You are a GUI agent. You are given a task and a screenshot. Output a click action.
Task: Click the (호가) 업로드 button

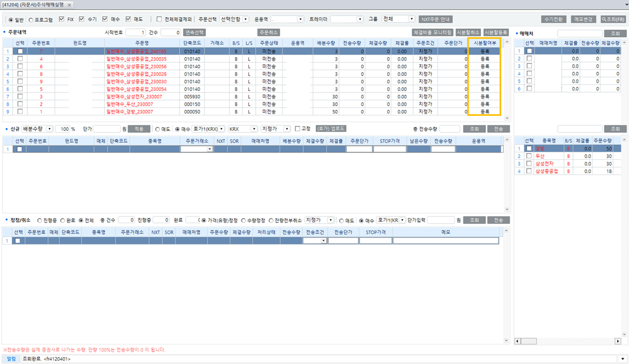[x=331, y=128]
